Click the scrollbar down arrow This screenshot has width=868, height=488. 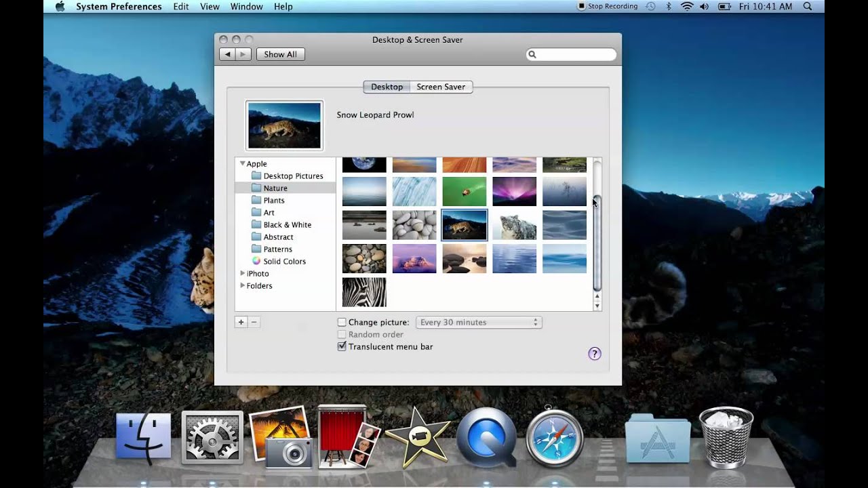click(597, 306)
